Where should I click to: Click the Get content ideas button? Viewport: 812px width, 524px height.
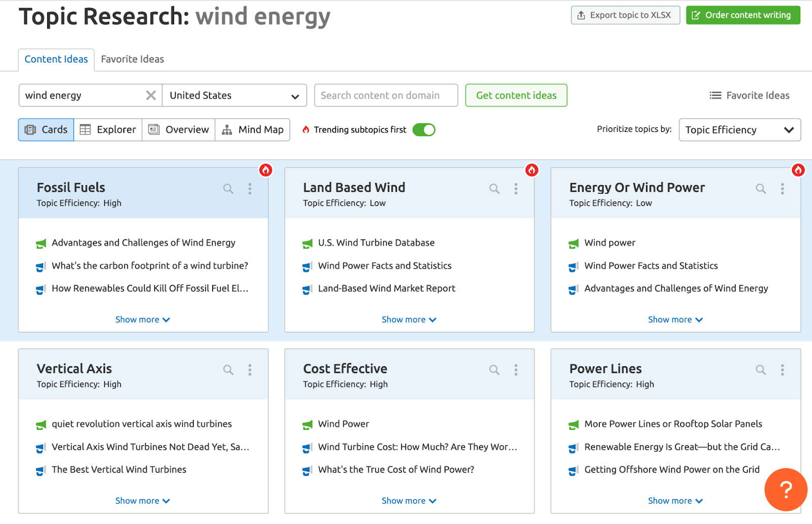[x=516, y=95]
